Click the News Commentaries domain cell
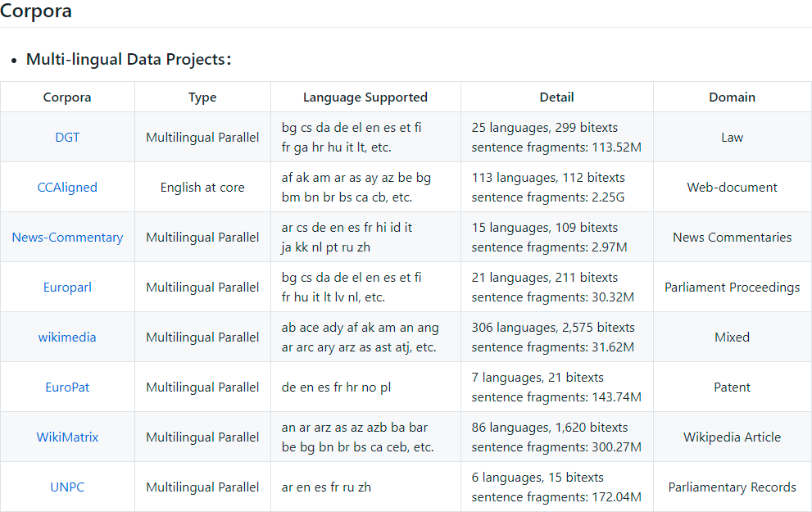 coord(733,237)
